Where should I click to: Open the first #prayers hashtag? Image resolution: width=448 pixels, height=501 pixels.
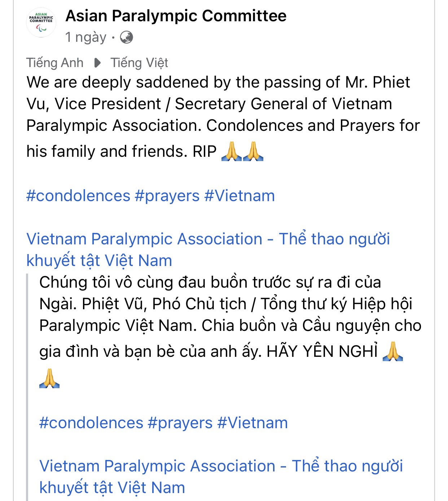point(167,196)
